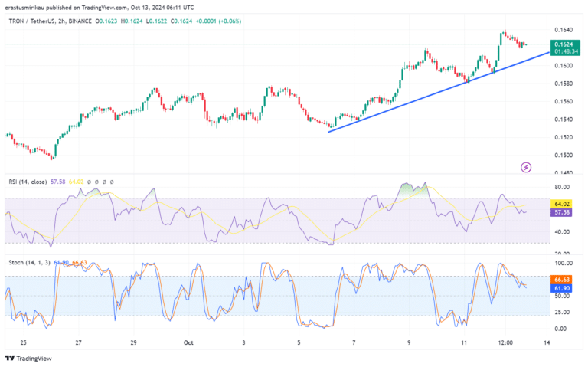Click the purple lightning bolt icon
Image resolution: width=588 pixels, height=367 pixels.
pos(526,167)
